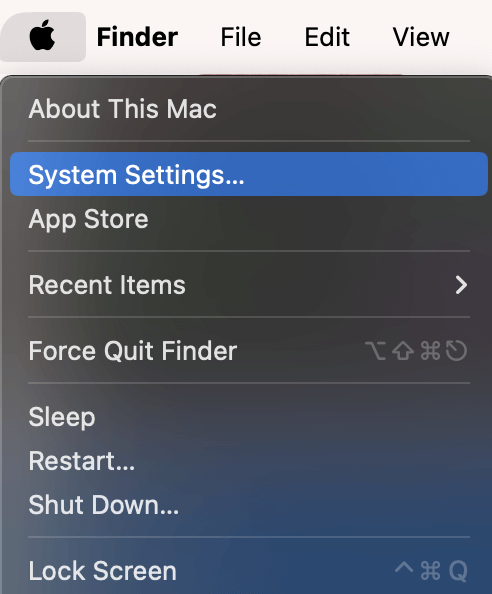Click the Command symbol beside Lock Screen
The height and width of the screenshot is (594, 492).
pyautogui.click(x=430, y=571)
